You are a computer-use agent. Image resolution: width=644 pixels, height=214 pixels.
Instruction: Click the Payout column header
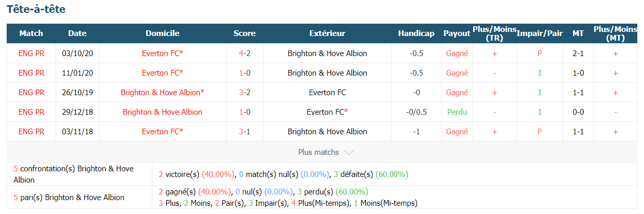[x=457, y=33]
